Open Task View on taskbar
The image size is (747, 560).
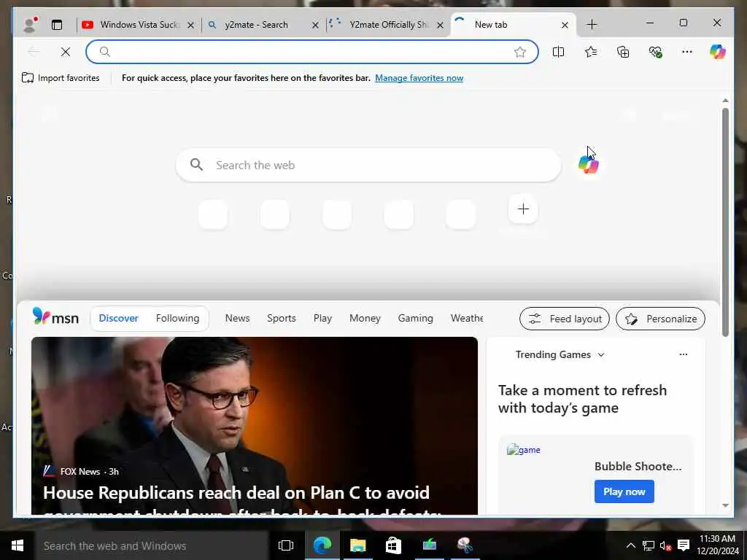pos(286,545)
